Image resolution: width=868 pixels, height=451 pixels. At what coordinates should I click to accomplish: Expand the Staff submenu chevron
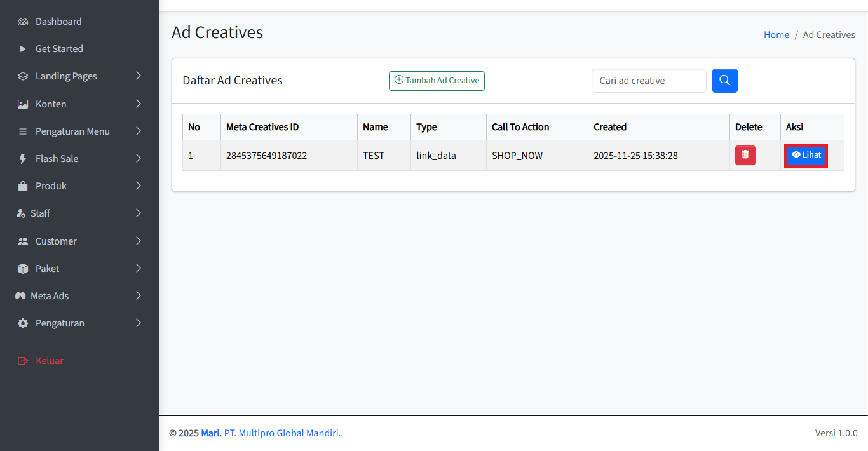click(139, 213)
